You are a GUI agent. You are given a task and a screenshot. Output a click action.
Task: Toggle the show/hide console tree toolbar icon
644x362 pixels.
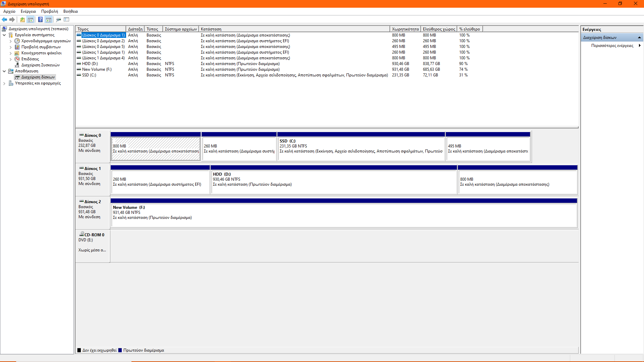coord(31,19)
